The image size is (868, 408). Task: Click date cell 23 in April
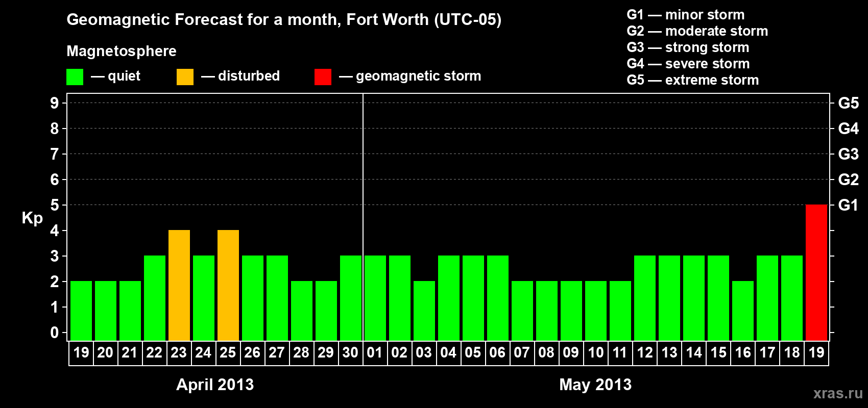179,353
